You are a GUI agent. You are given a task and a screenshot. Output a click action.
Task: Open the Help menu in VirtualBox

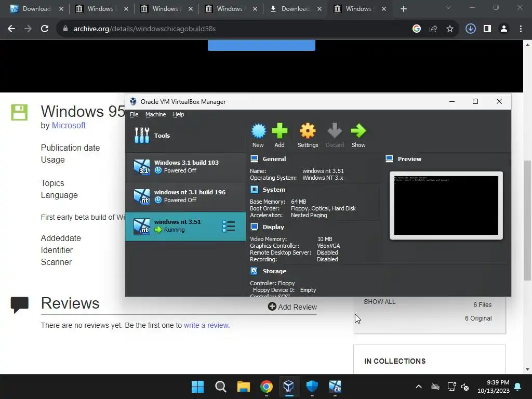179,114
